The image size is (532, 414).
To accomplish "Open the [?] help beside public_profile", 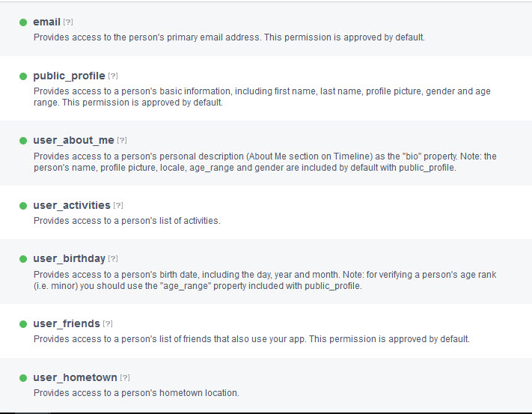I will point(113,76).
